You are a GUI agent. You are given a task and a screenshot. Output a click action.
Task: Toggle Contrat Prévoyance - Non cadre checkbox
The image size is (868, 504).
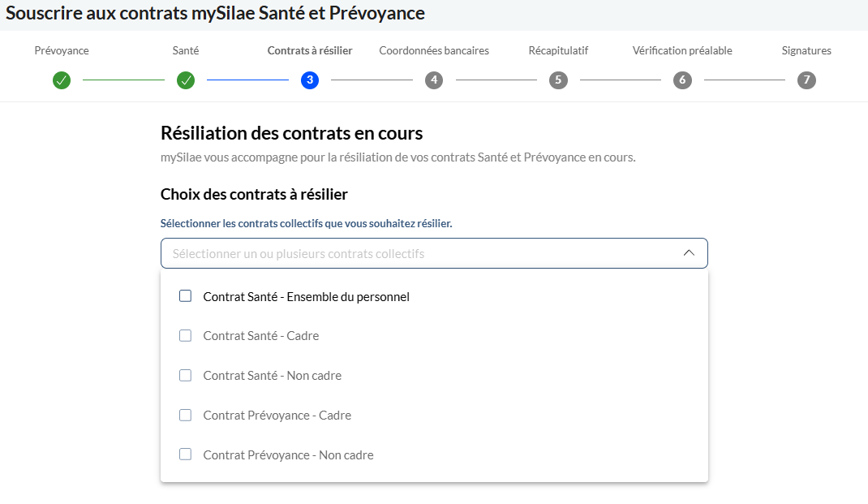click(186, 454)
